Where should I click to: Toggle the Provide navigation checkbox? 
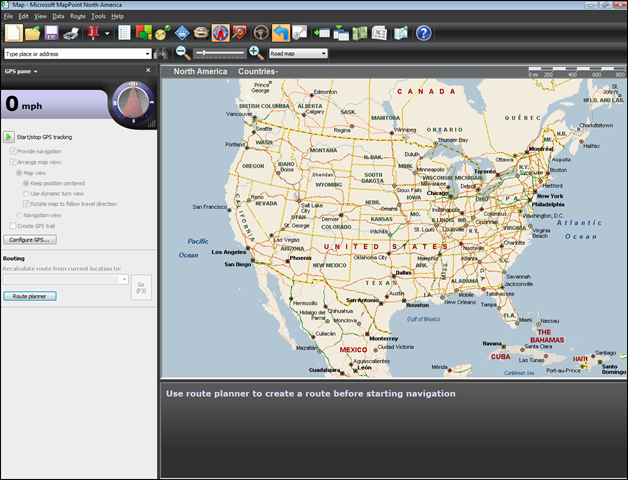tap(13, 151)
